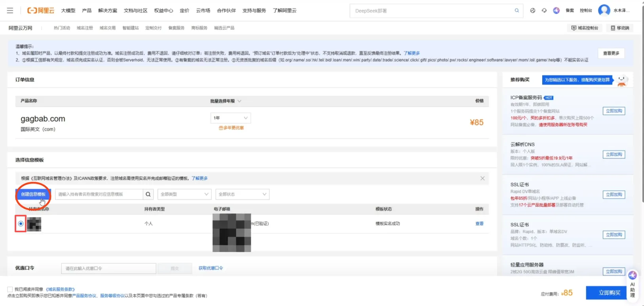Open the 1年 registration period dropdown
The height and width of the screenshot is (306, 644).
(x=231, y=118)
